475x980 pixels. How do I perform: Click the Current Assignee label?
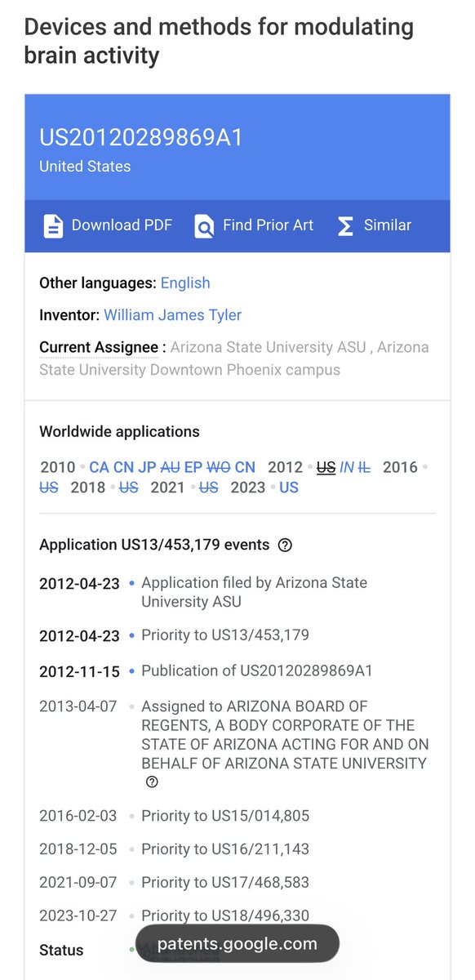point(99,347)
